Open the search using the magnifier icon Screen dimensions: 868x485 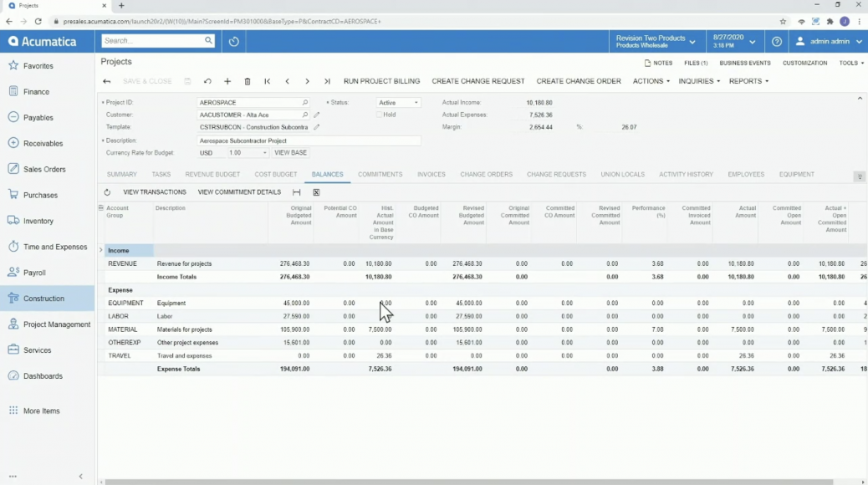coord(208,39)
